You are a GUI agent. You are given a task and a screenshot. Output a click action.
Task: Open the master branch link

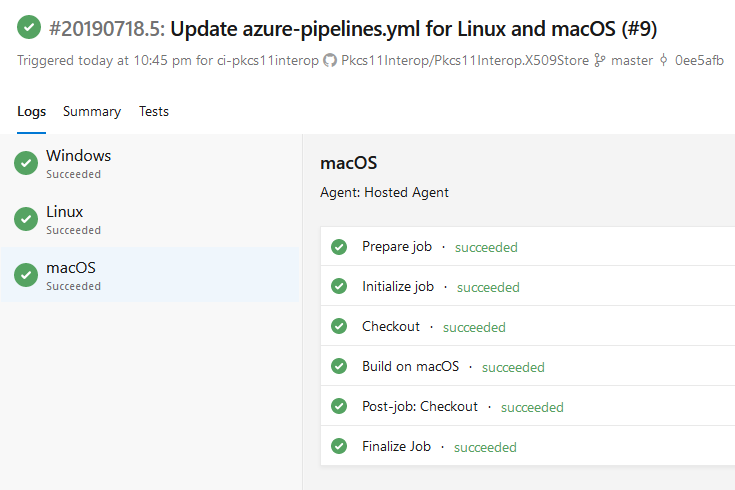tap(632, 61)
